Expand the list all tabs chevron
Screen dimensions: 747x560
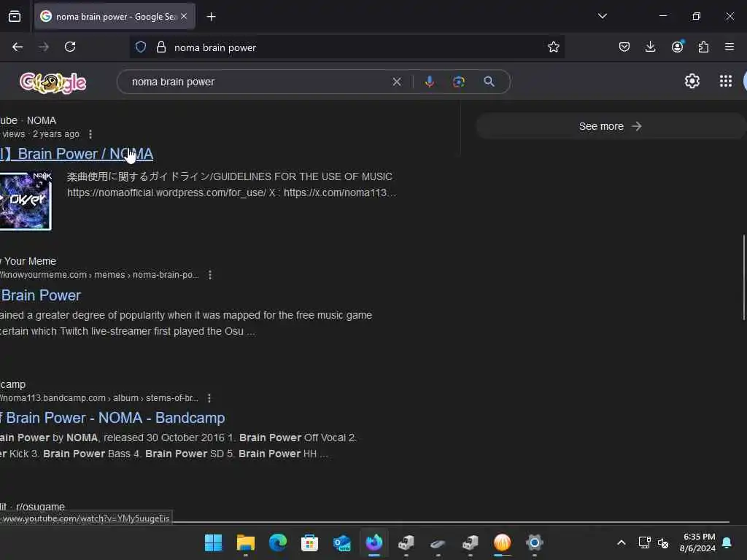click(602, 16)
